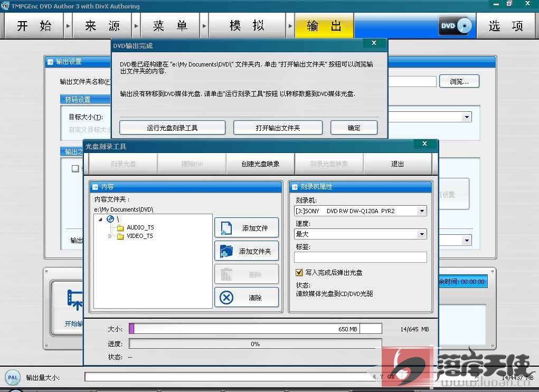The height and width of the screenshot is (392, 539).
Task: Click the arrow between 模拟 and 输出
Action: 290,26
